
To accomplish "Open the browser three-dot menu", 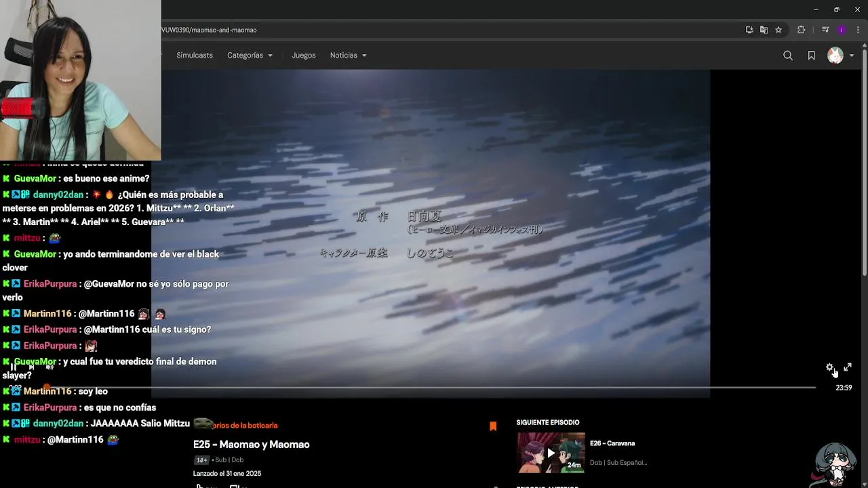I will tap(858, 30).
